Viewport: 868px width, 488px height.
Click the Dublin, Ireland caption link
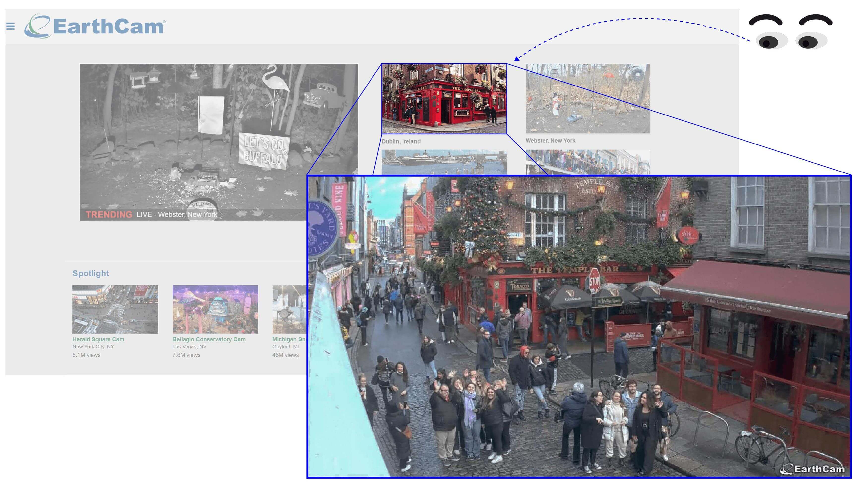pyautogui.click(x=401, y=142)
